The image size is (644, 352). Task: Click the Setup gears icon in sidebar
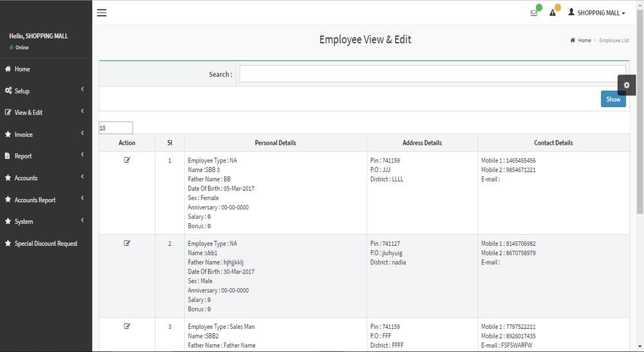point(8,90)
